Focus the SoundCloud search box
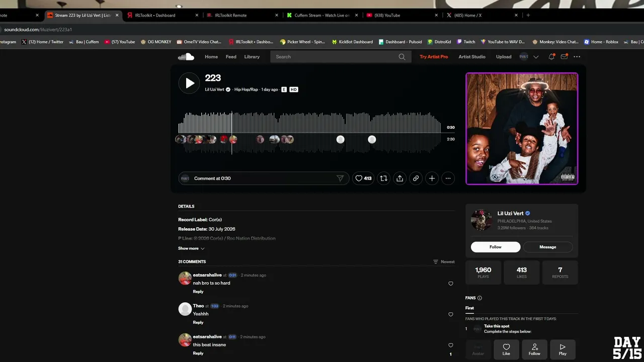Image resolution: width=644 pixels, height=362 pixels. coord(340,57)
